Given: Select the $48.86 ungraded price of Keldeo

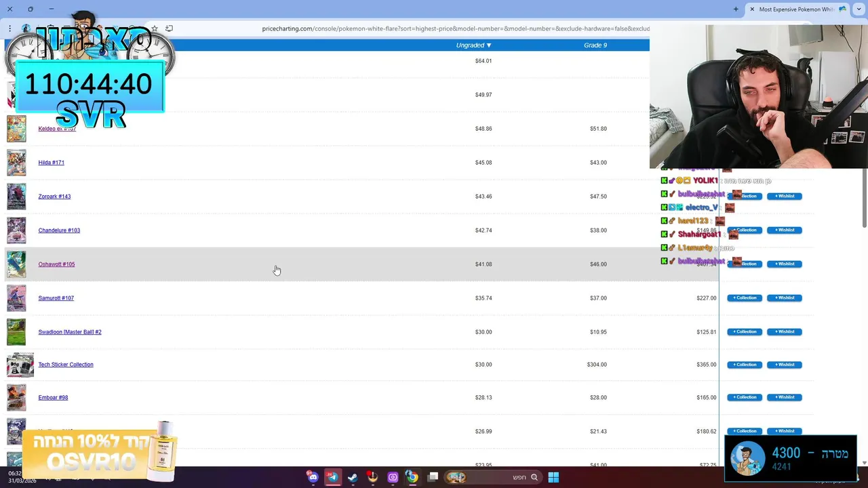Looking at the screenshot, I should 484,129.
